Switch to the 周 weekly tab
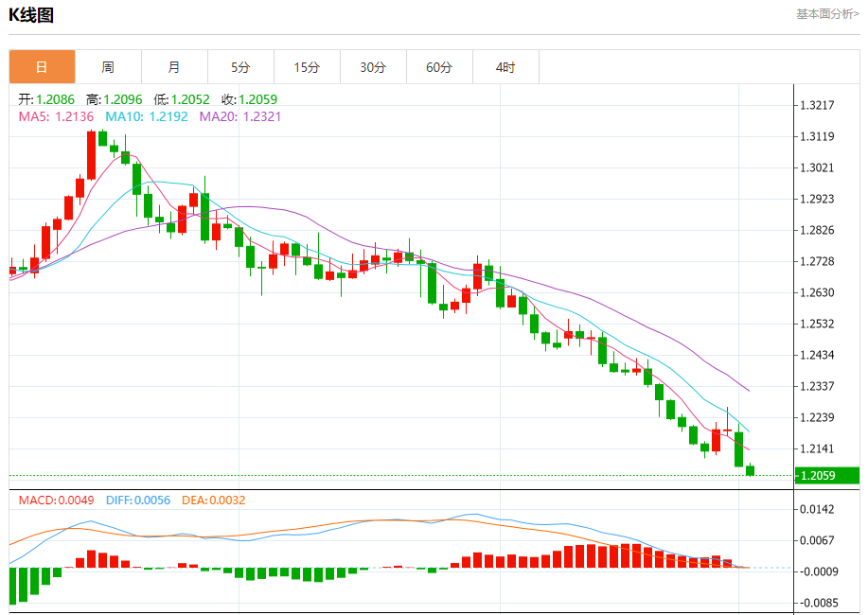The image size is (868, 615). tap(108, 67)
